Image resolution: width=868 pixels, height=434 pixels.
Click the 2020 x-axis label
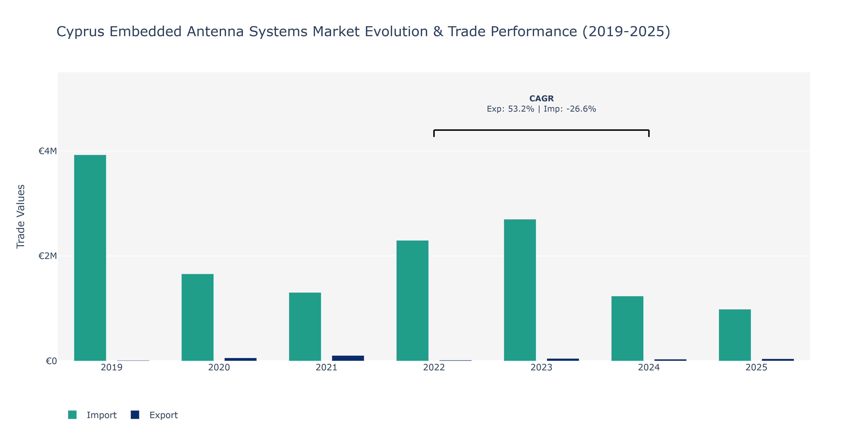pos(219,367)
